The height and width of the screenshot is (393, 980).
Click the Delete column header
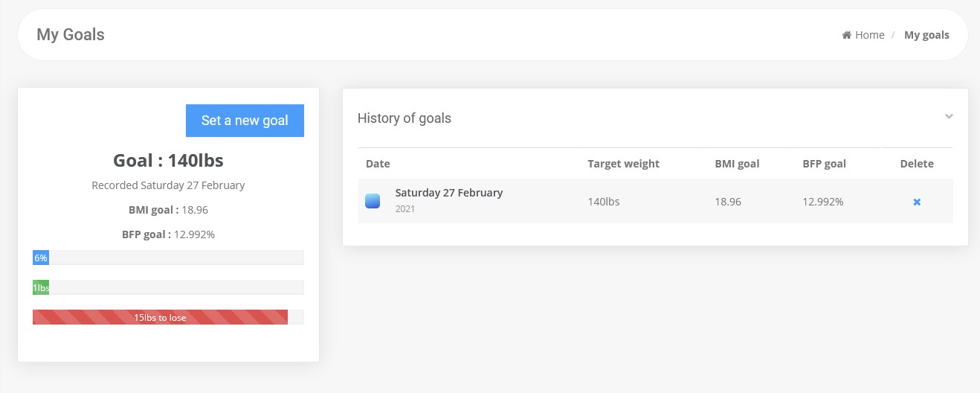point(917,164)
